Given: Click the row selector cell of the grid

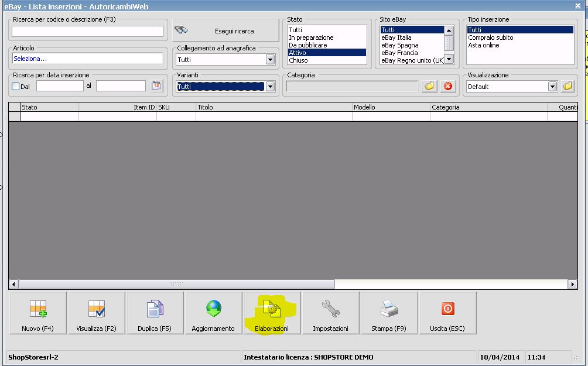Looking at the screenshot, I should (x=14, y=117).
